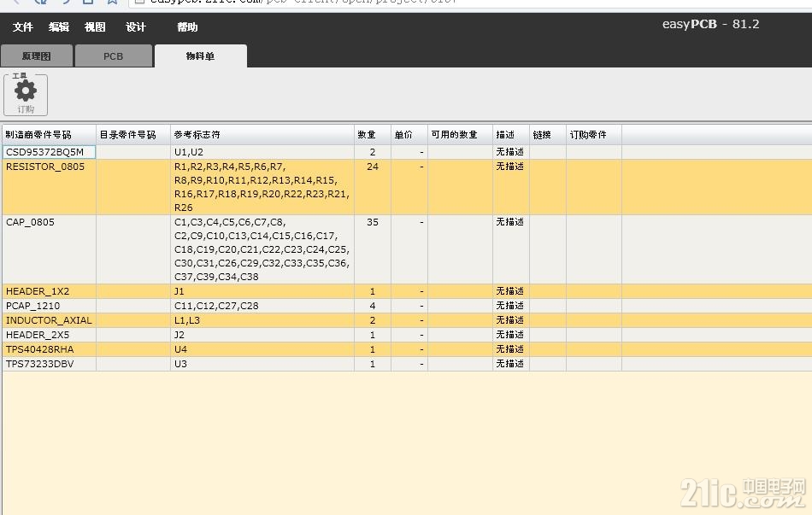This screenshot has height=515, width=812.
Task: Click the L1,L3 reference cell
Action: (262, 320)
